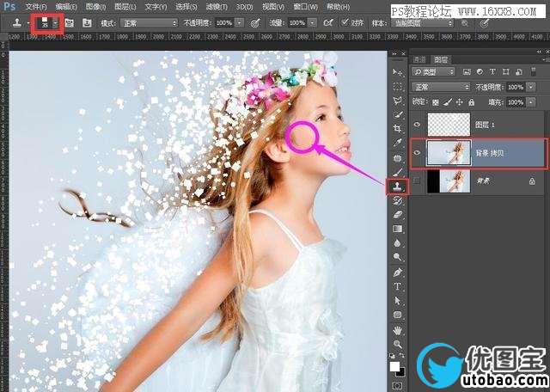Select the Clone Stamp tool
Screen dimensions: 550x392
[x=398, y=186]
